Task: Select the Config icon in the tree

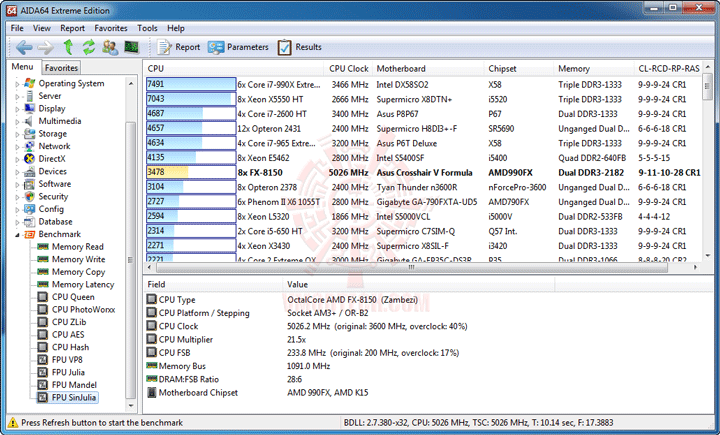Action: (29, 209)
